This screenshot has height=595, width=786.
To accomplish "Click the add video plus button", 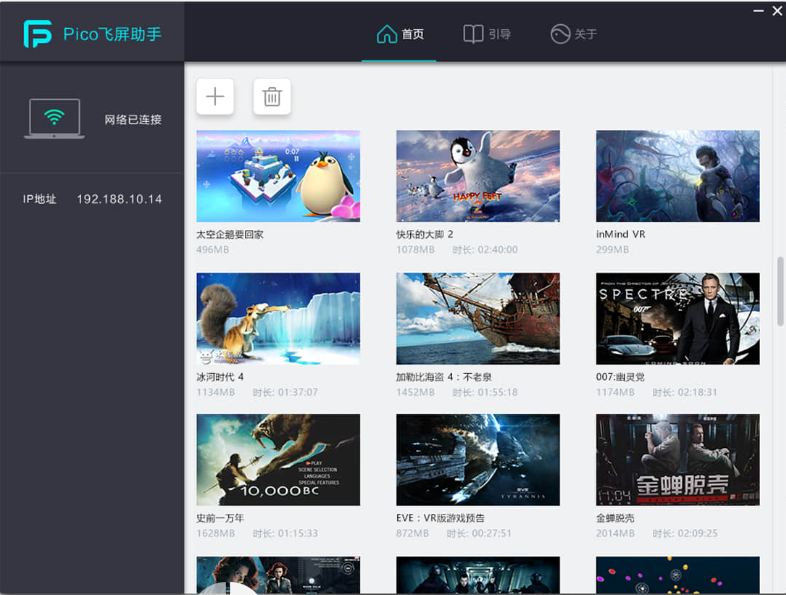I will pos(215,96).
